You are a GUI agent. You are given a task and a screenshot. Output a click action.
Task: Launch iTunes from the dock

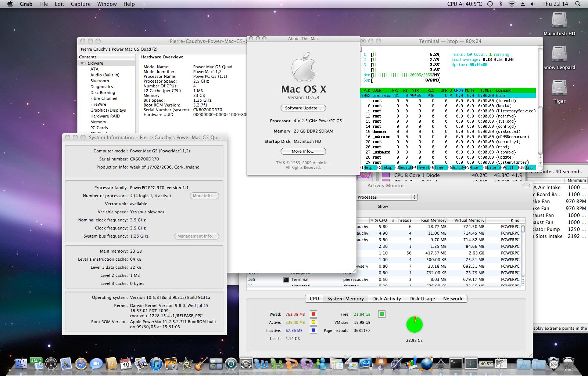(156, 364)
